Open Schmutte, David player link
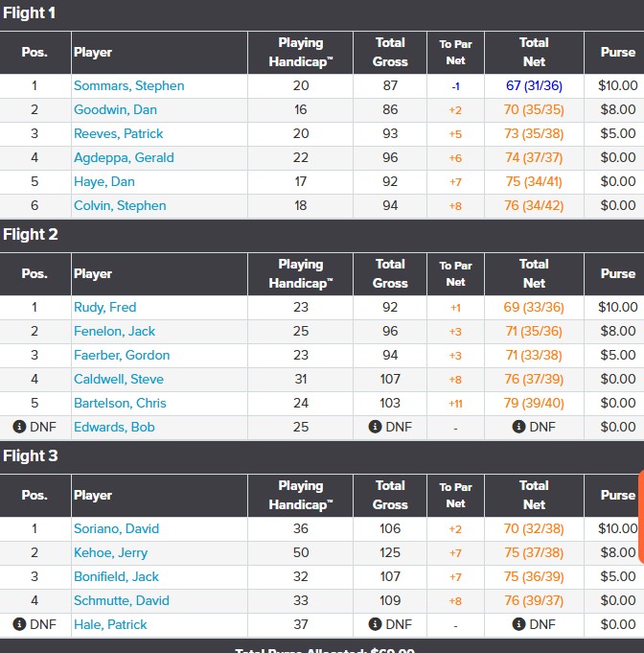 [x=121, y=600]
